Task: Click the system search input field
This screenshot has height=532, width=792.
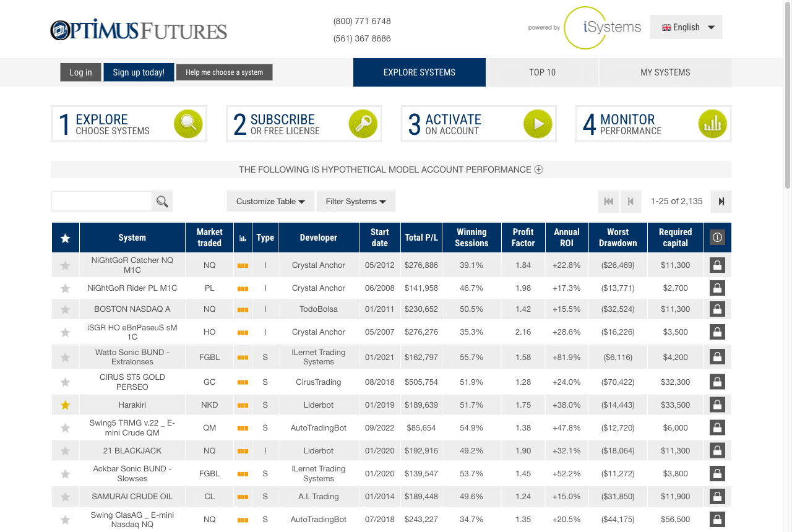Action: pos(101,201)
